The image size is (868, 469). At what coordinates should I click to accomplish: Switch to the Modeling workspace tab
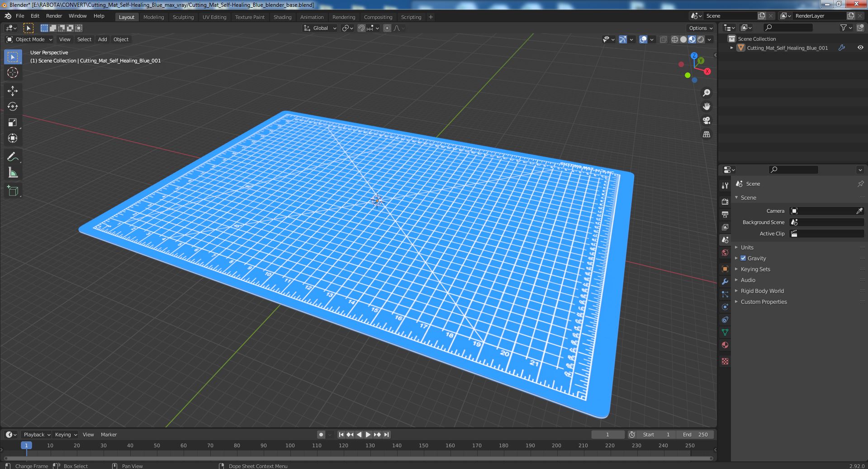(x=153, y=17)
